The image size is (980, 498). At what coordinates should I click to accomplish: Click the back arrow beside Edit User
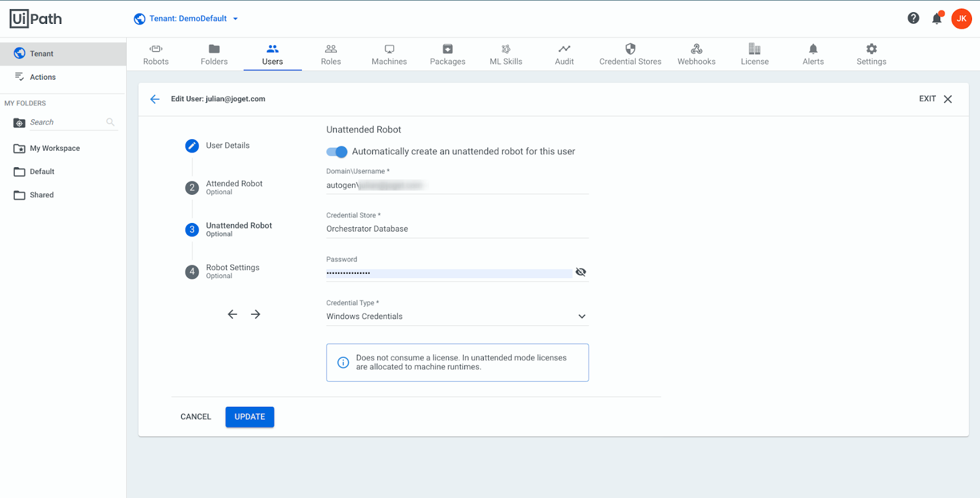(x=155, y=99)
